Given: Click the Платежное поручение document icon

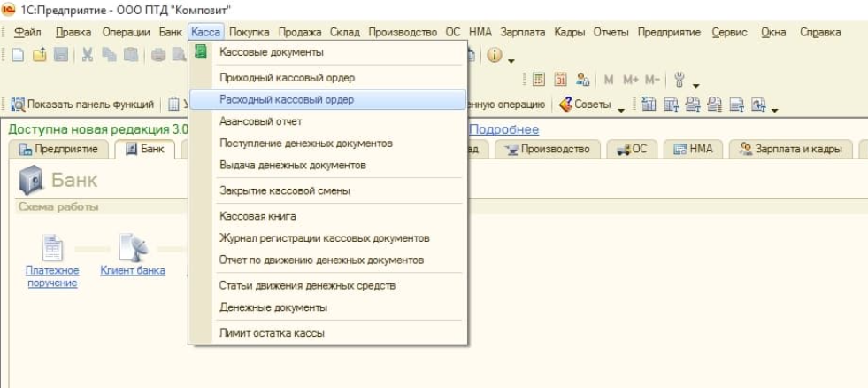Looking at the screenshot, I should pyautogui.click(x=52, y=248).
